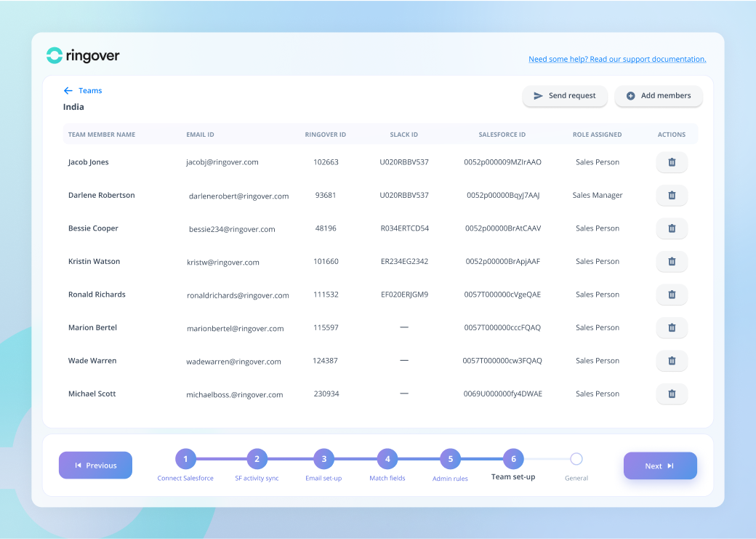Click Slack ID column header
Viewport: 756px width, 539px height.
click(404, 135)
